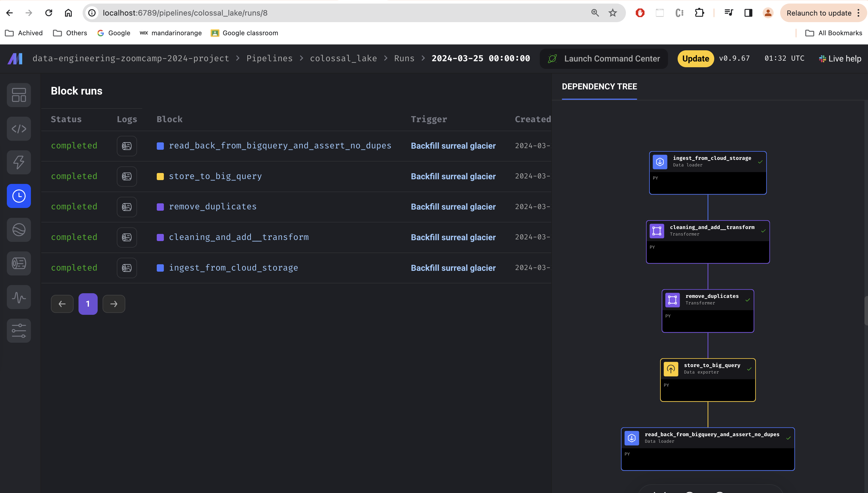The image size is (868, 493).
Task: Open the browser side panel icon
Action: pos(748,13)
